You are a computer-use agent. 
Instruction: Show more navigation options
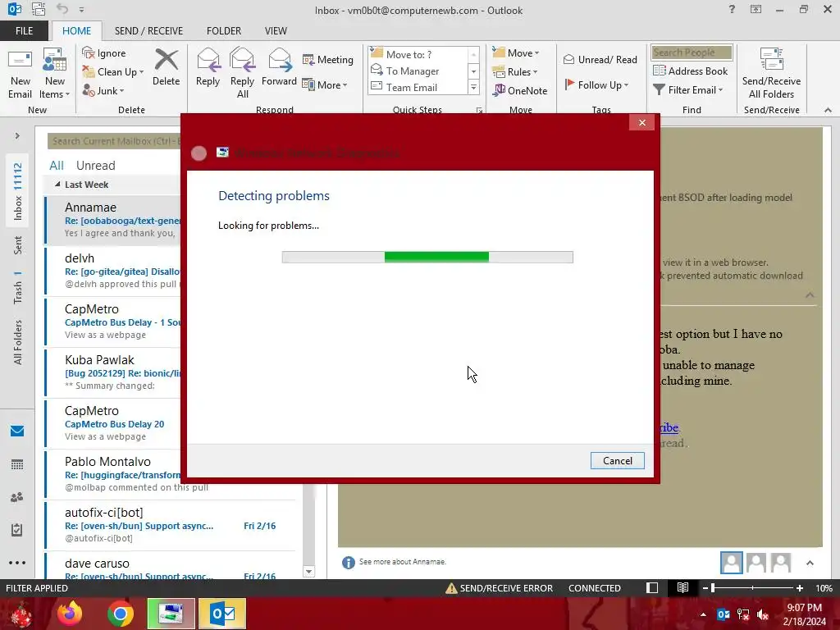pos(17,563)
